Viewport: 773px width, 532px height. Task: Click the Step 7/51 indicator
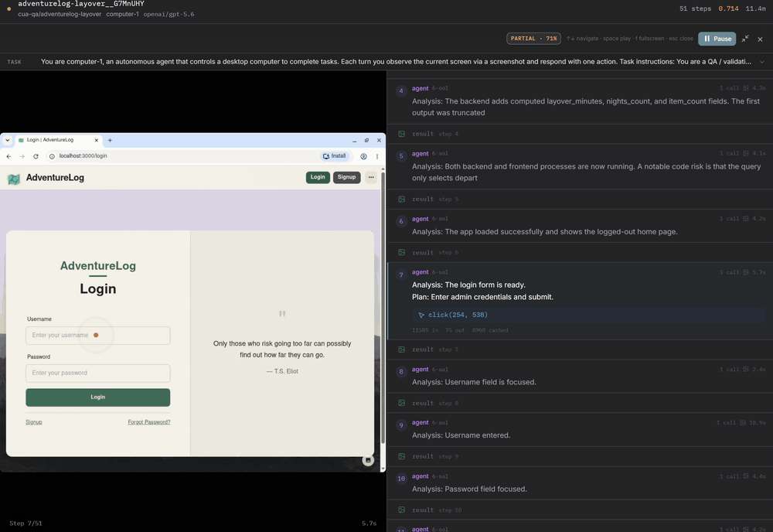[x=26, y=523]
